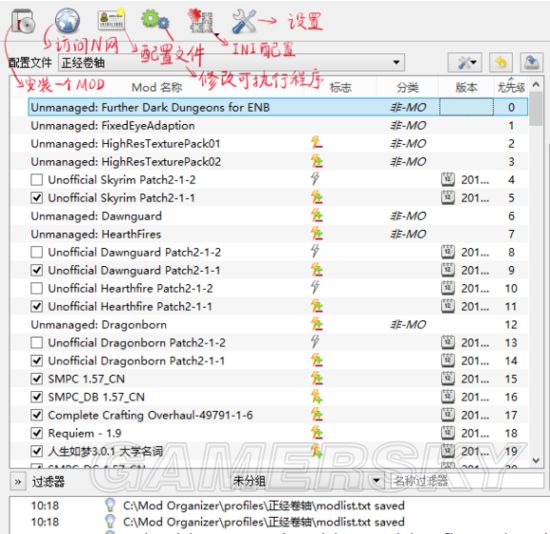Expand the 过滤器 panel chevron

[x=18, y=482]
